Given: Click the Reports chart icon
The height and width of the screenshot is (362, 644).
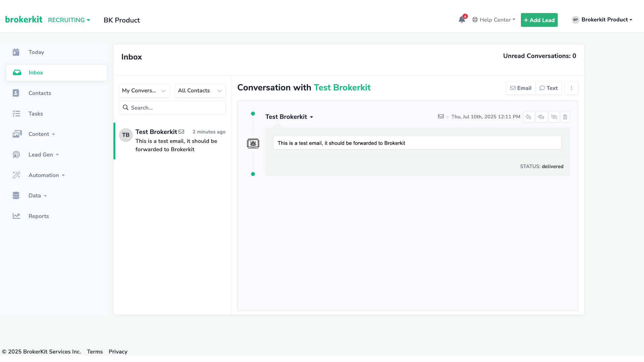Looking at the screenshot, I should (x=16, y=216).
